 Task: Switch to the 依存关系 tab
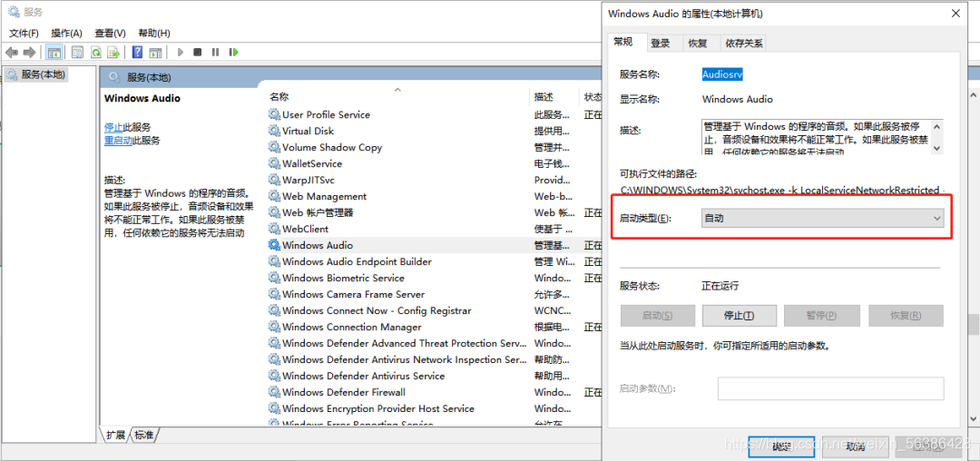pos(743,43)
